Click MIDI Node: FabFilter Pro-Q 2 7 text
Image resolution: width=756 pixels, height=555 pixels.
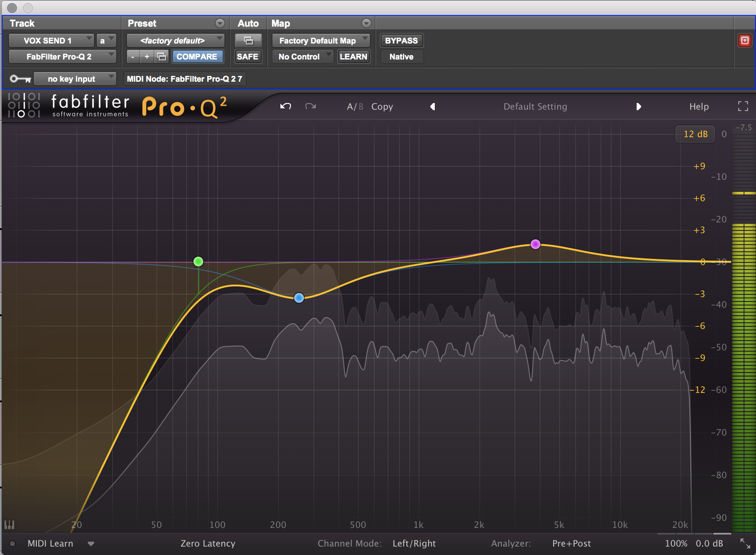[x=185, y=79]
